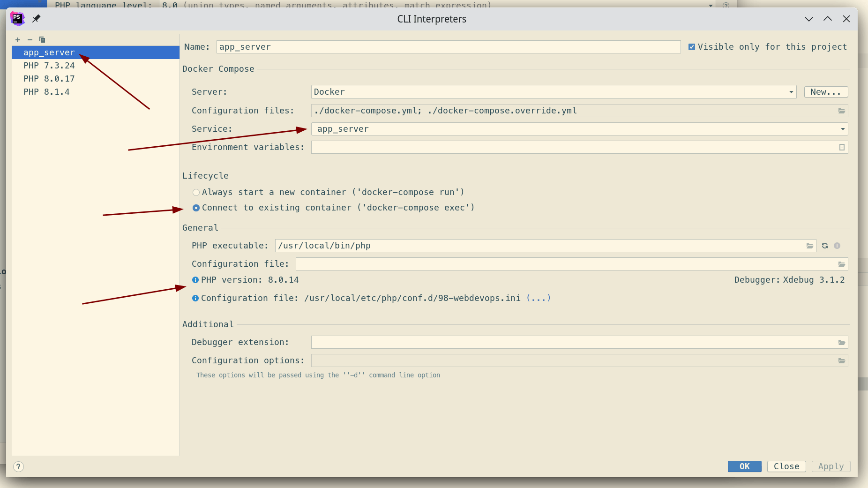Select the PHP 7.3.24 interpreter
Image resolution: width=868 pixels, height=488 pixels.
point(49,66)
